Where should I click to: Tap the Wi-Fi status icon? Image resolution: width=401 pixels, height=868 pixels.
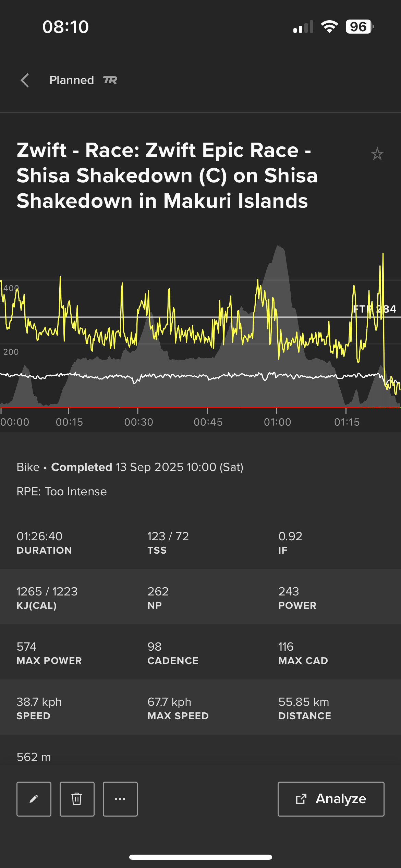[x=329, y=27]
